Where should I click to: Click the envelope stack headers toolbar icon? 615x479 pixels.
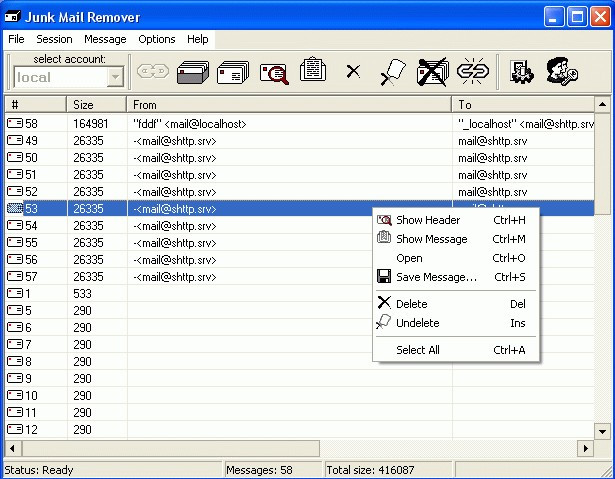[233, 72]
